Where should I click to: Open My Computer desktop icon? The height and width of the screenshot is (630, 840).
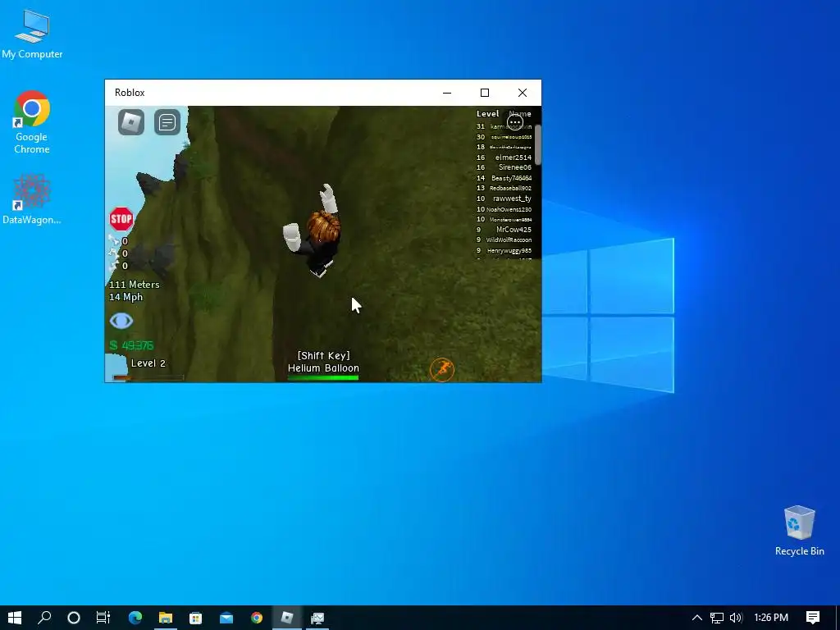coord(32,34)
